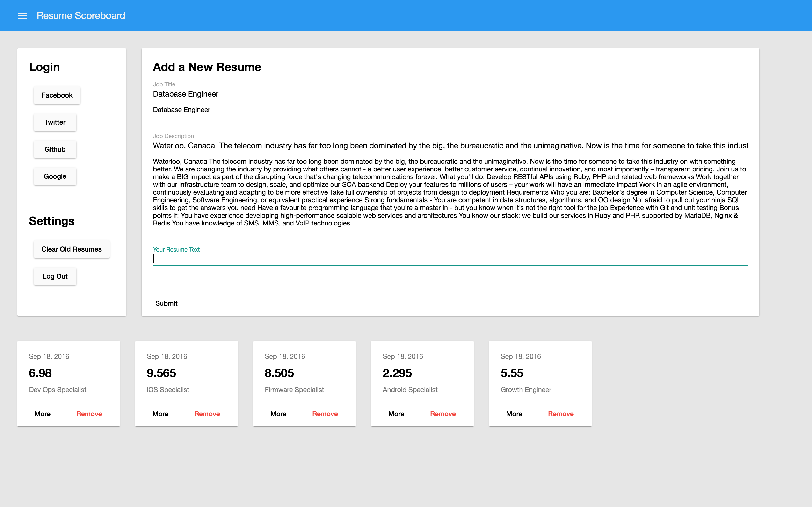Open the hamburger navigation menu
Viewport: 812px width, 507px height.
coord(22,16)
